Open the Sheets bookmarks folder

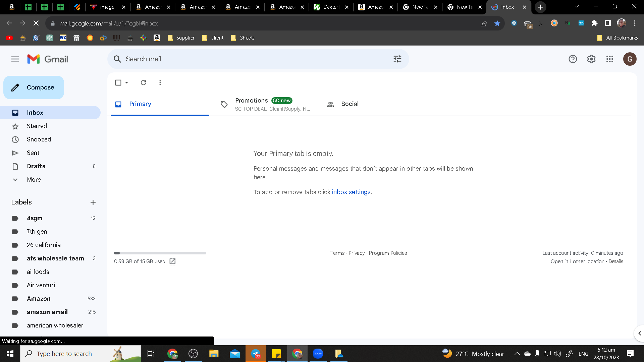pyautogui.click(x=243, y=38)
